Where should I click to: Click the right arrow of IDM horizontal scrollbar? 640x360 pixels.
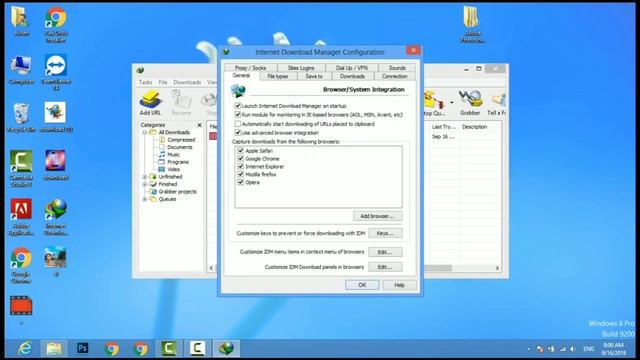497,268
